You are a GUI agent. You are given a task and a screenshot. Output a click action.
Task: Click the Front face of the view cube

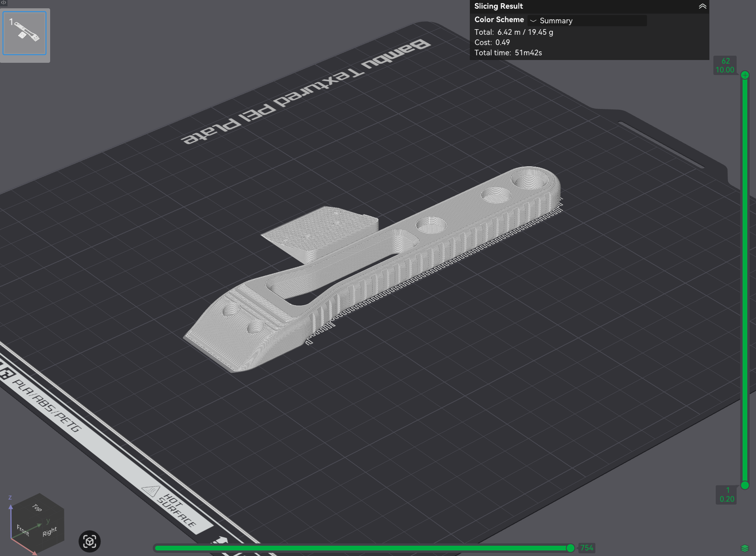click(23, 530)
